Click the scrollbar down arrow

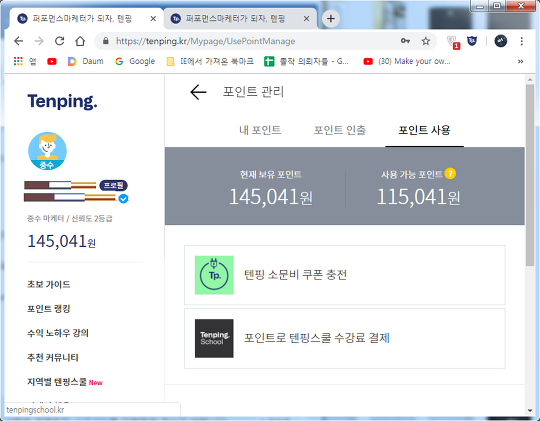(x=530, y=410)
